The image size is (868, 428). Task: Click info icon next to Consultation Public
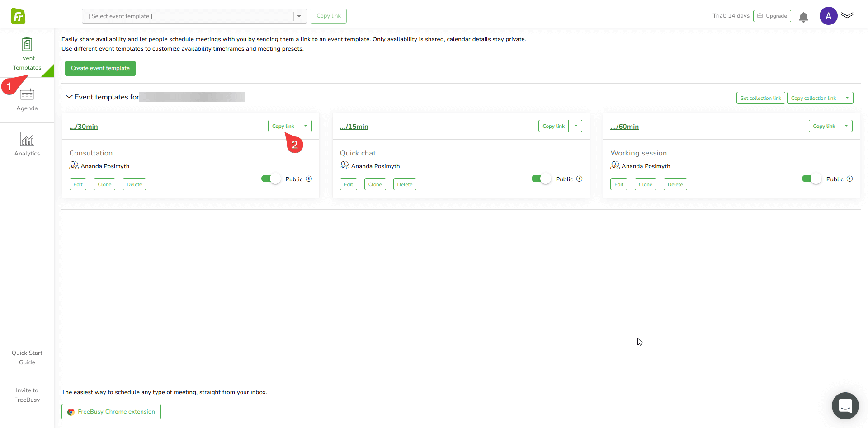coord(309,179)
